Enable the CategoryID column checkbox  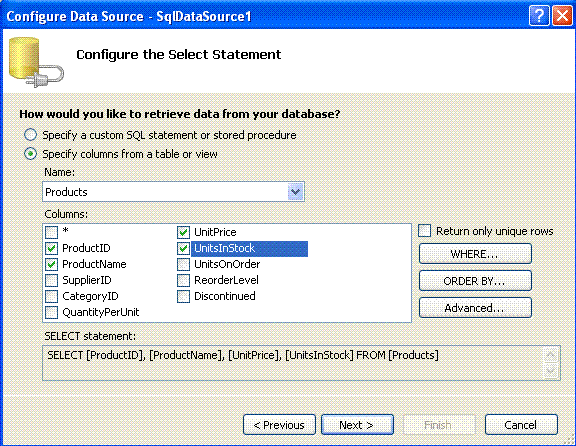point(51,296)
